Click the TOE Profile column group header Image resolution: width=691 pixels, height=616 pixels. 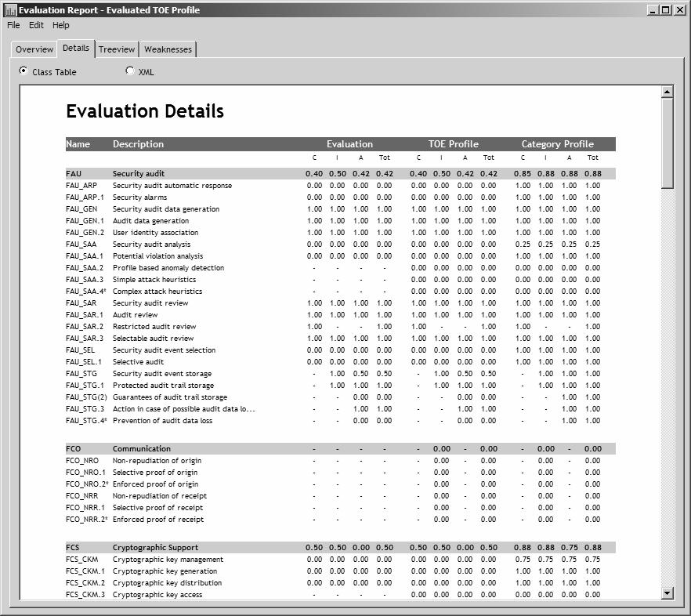[454, 144]
